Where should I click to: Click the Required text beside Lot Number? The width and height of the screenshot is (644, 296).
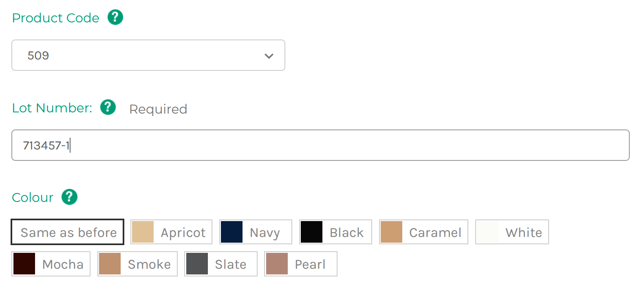click(x=158, y=109)
